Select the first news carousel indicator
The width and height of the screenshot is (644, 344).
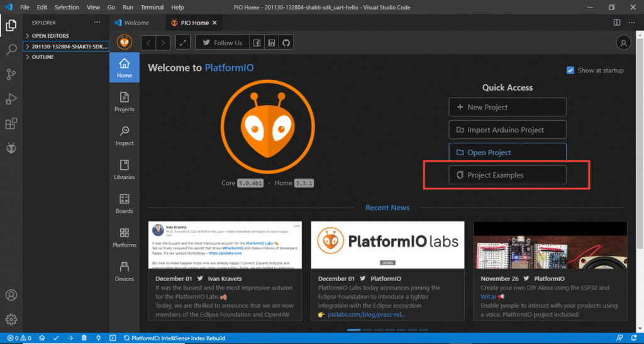[354, 330]
